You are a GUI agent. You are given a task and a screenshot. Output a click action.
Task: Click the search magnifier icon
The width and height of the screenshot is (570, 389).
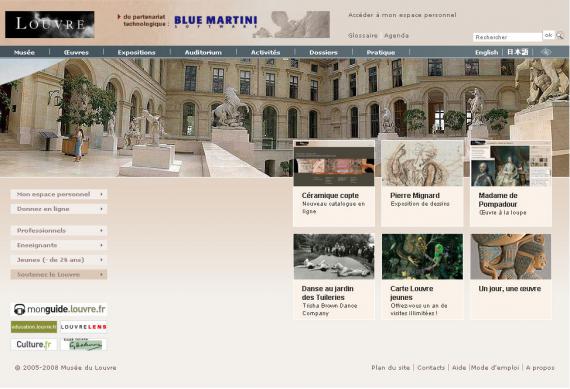tap(560, 36)
